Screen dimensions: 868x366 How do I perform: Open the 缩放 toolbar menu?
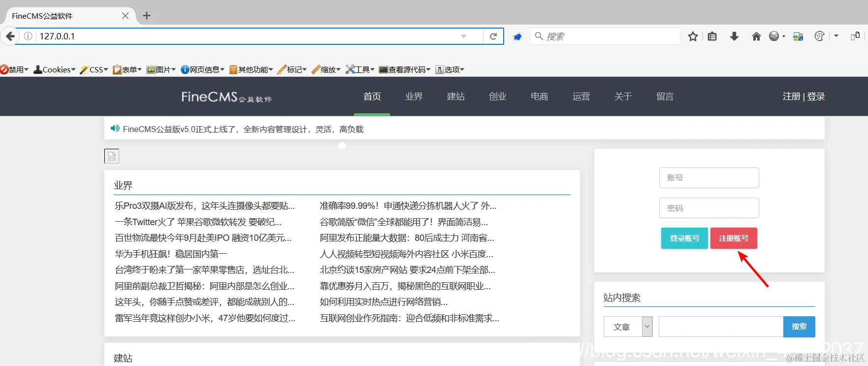point(326,69)
